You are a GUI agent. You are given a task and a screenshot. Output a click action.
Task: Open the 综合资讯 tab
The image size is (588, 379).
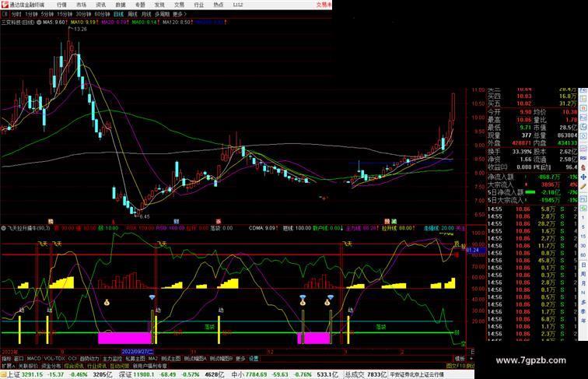[x=74, y=366]
